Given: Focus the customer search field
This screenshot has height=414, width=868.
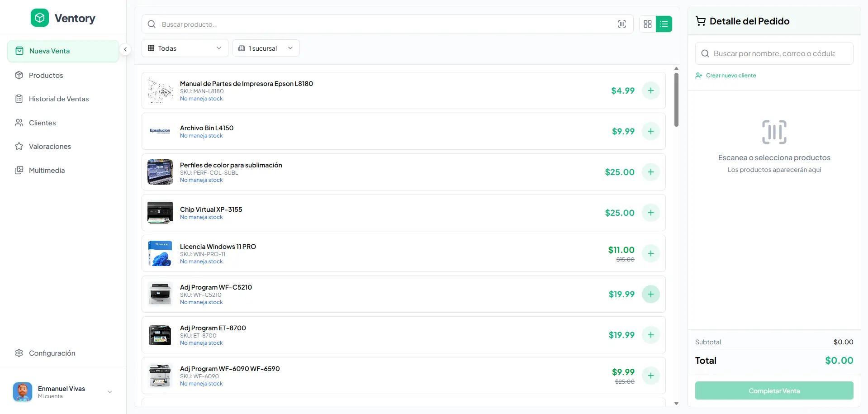Looking at the screenshot, I should pos(774,53).
